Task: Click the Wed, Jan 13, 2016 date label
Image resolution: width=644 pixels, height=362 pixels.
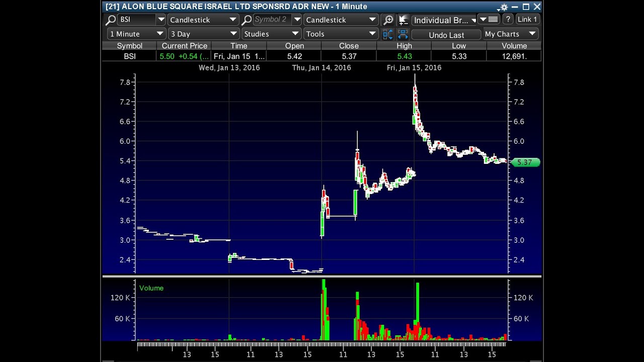Action: tap(229, 67)
